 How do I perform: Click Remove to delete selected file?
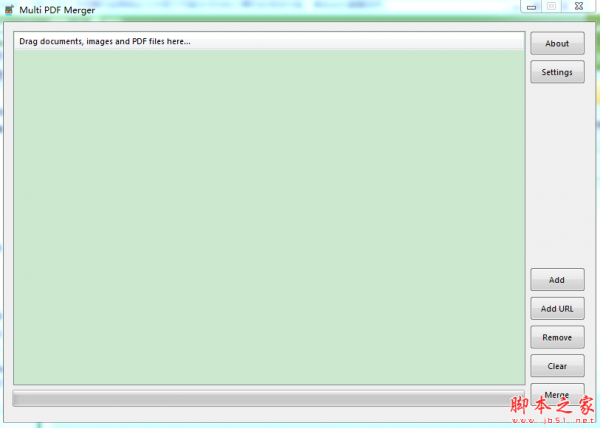[x=557, y=337]
